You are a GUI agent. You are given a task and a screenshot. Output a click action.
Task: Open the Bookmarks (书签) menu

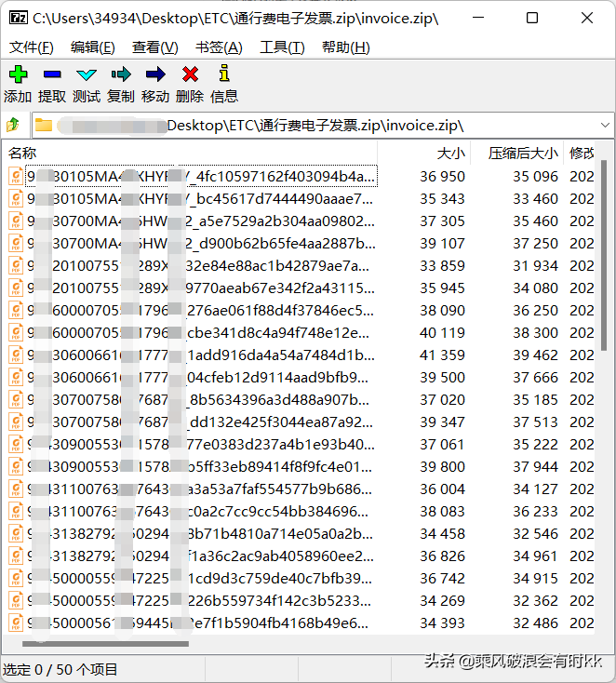click(219, 47)
